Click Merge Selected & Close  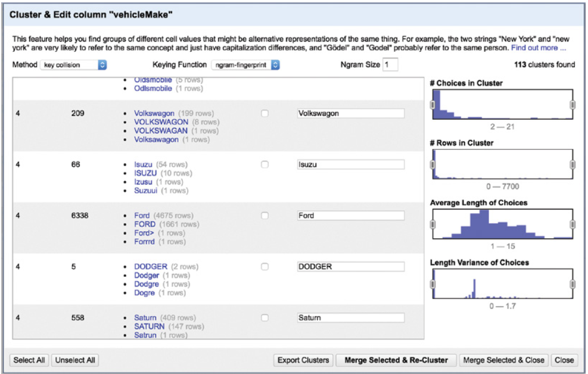[503, 360]
